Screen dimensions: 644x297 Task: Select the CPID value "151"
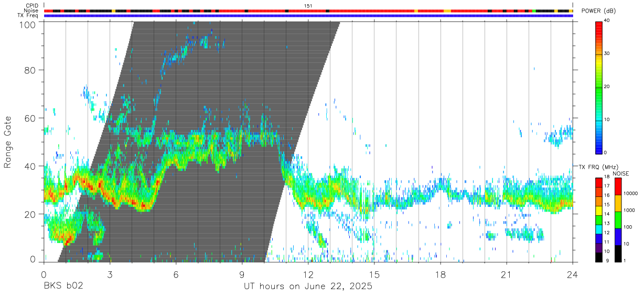[308, 6]
